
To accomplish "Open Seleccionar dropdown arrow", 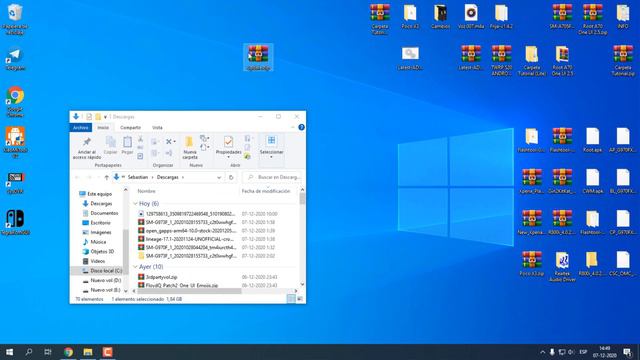I will click(x=271, y=157).
